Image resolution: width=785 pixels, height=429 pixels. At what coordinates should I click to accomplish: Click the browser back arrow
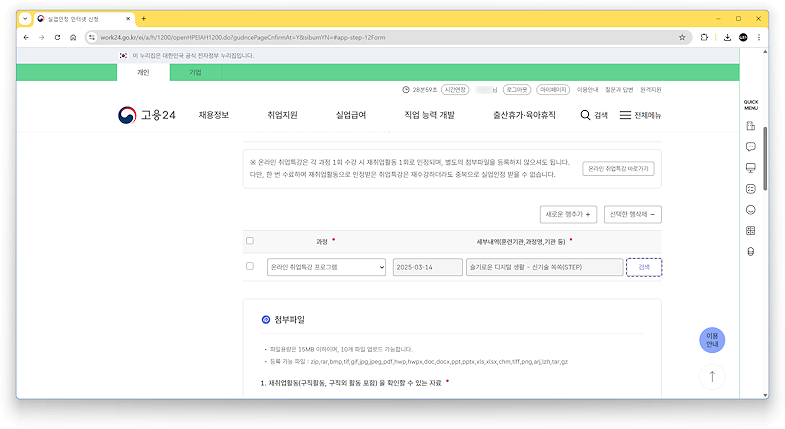coord(26,38)
